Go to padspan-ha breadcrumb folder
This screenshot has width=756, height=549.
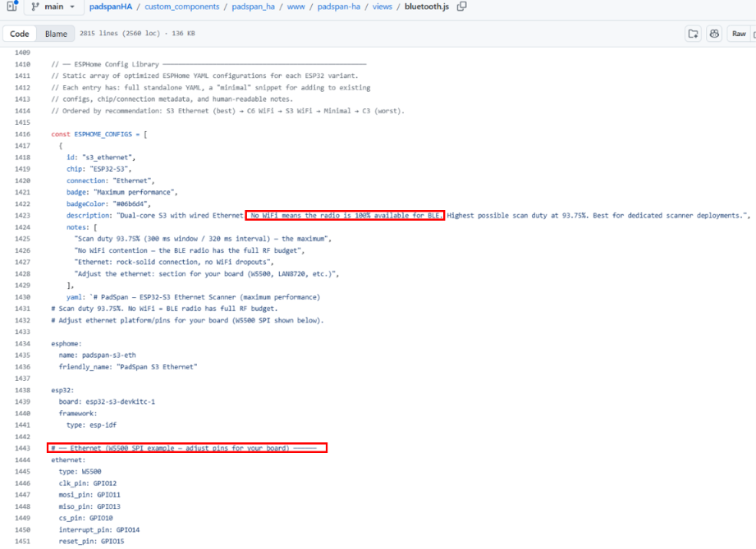338,7
